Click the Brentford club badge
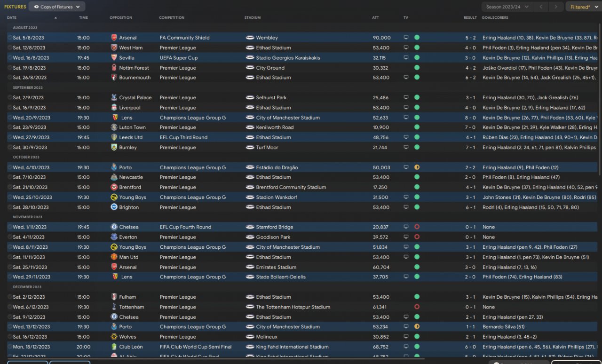 (114, 187)
